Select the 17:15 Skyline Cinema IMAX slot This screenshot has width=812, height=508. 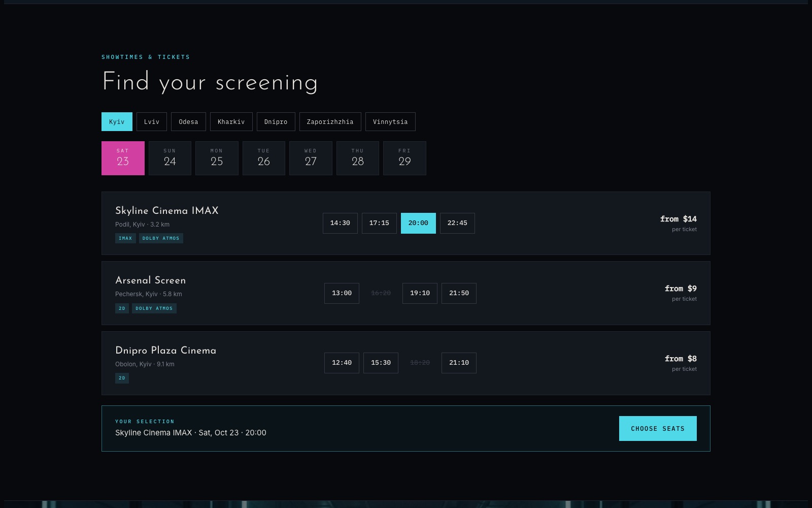point(379,223)
